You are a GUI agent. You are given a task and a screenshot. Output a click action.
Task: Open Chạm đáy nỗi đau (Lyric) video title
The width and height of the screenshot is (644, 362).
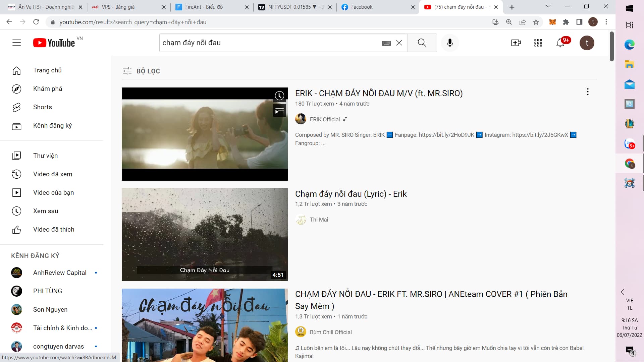(x=351, y=194)
